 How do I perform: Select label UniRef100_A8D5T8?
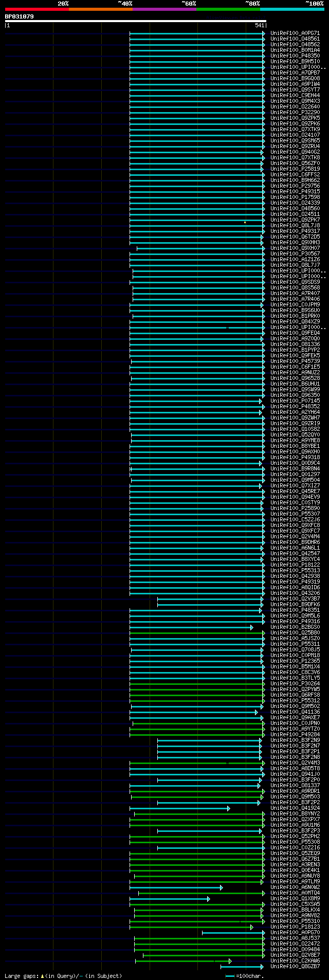tap(295, 769)
